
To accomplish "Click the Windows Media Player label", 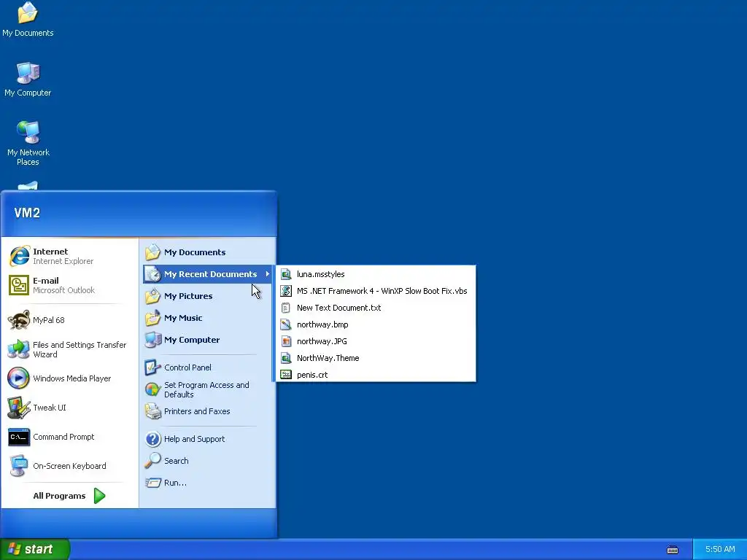I will pyautogui.click(x=72, y=378).
